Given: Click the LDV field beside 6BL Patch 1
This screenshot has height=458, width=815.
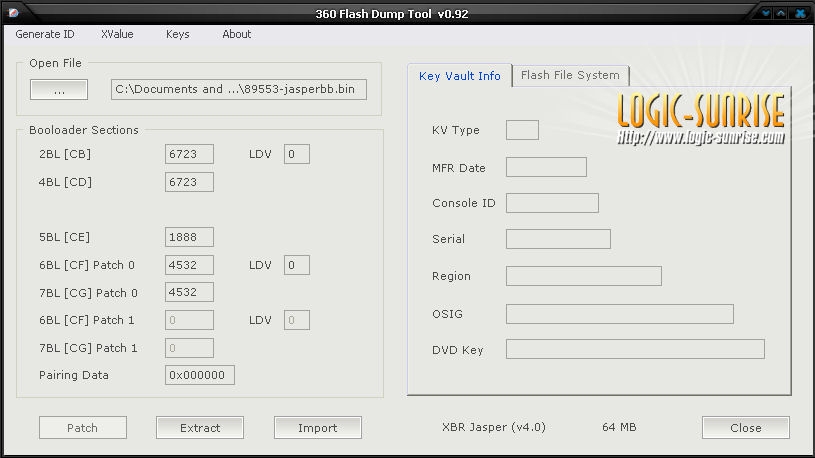Looking at the screenshot, I should point(297,320).
